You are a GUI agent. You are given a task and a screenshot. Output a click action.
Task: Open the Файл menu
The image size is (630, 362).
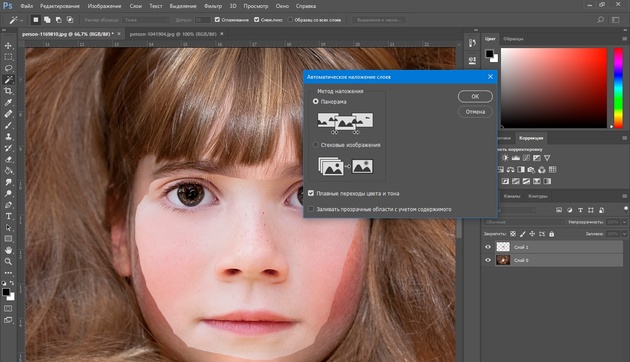click(27, 6)
